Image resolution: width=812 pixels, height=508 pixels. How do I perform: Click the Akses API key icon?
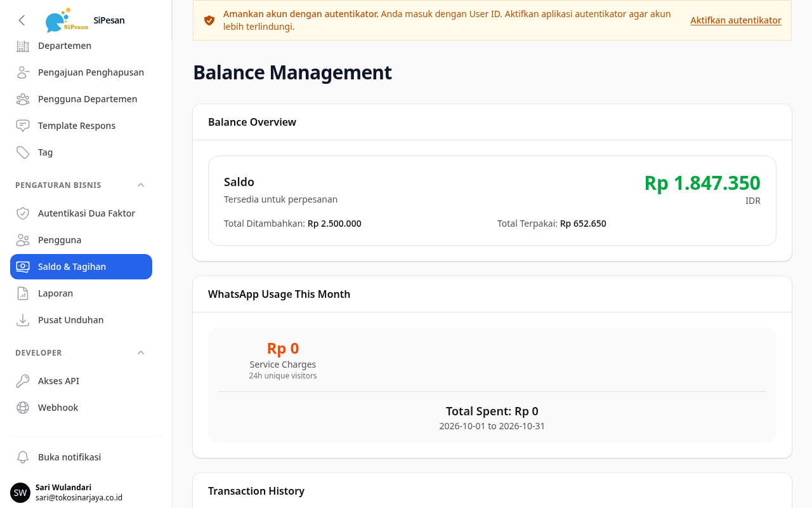click(x=23, y=381)
